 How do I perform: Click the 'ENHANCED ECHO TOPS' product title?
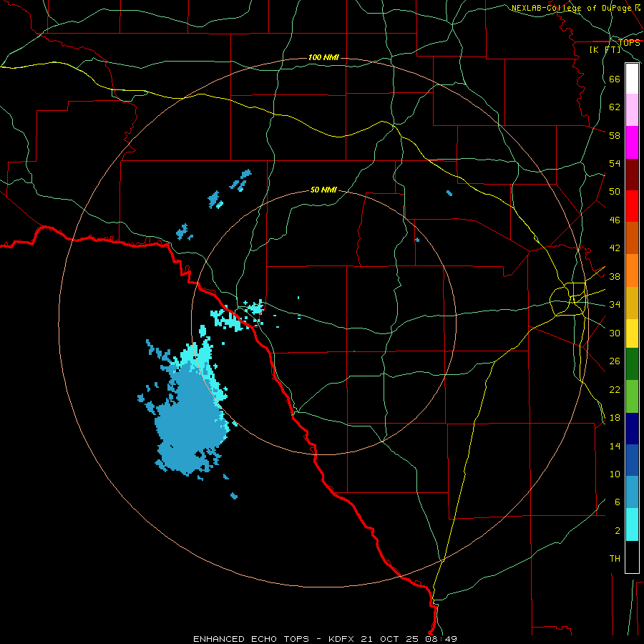point(251,639)
